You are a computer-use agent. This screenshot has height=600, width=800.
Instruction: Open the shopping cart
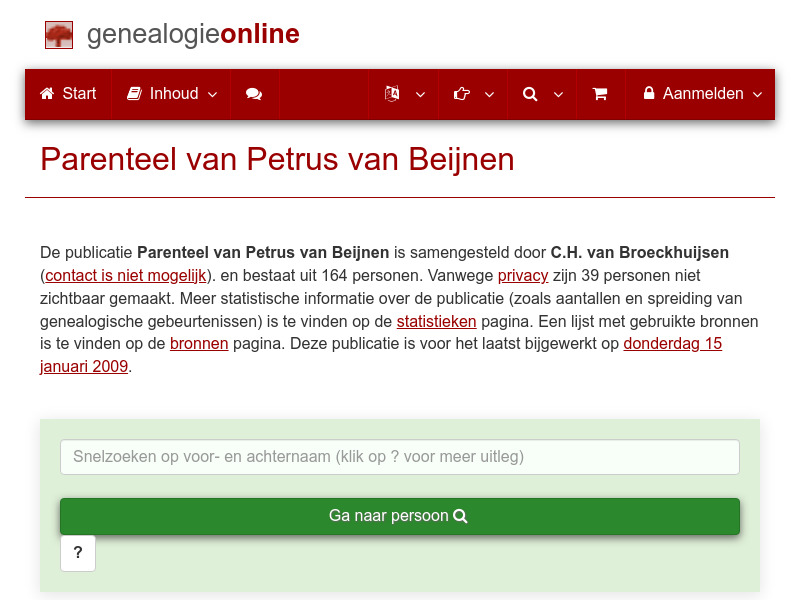pyautogui.click(x=601, y=94)
